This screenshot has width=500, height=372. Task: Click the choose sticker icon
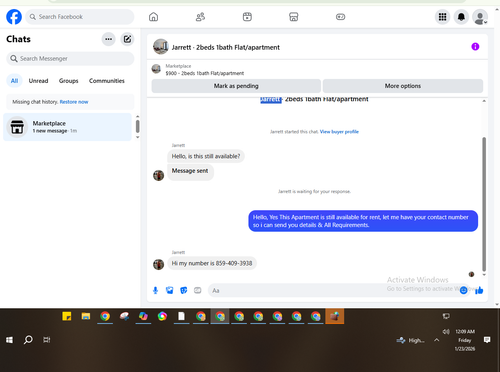pos(184,290)
